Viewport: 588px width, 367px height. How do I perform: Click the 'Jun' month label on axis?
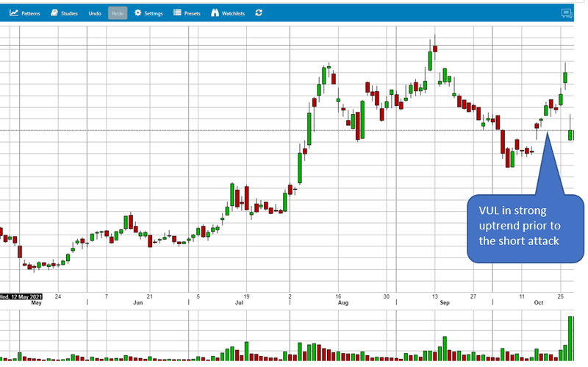tap(138, 303)
